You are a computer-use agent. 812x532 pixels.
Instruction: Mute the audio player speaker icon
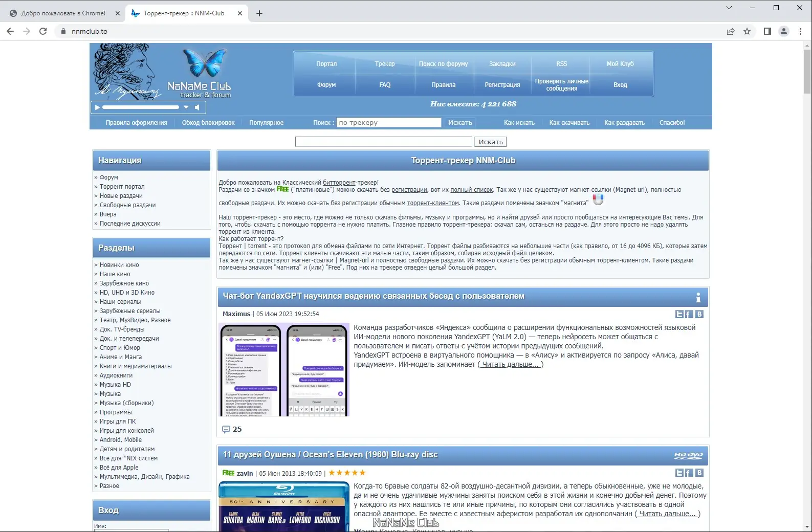(197, 107)
